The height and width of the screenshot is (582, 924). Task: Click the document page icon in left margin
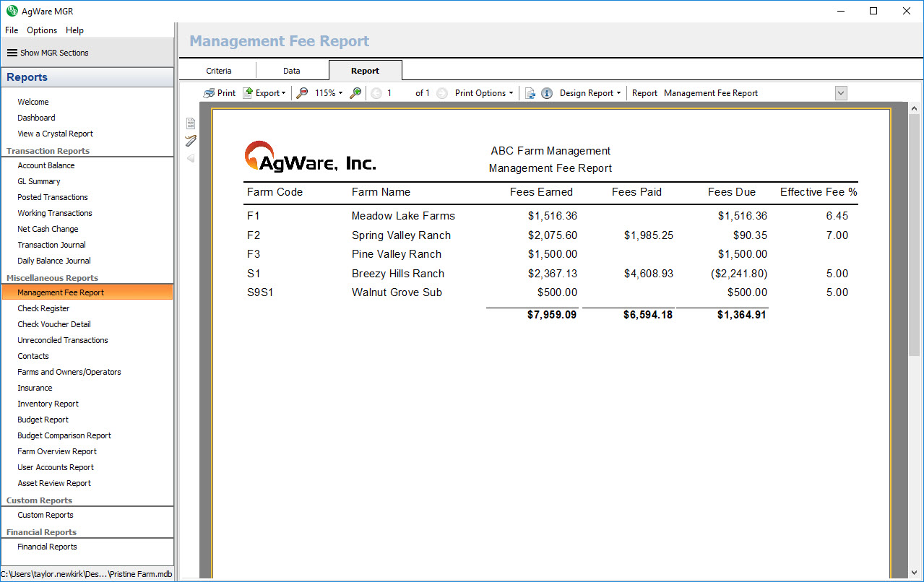point(191,123)
